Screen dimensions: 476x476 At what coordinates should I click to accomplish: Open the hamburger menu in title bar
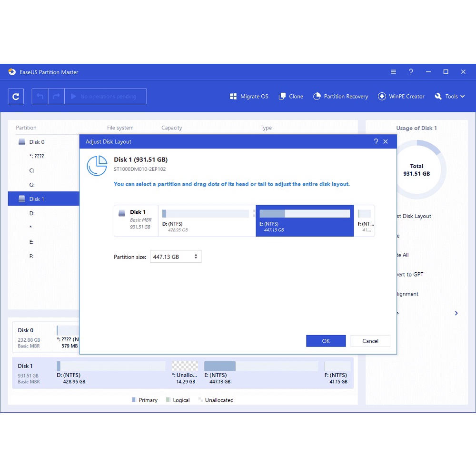click(393, 72)
